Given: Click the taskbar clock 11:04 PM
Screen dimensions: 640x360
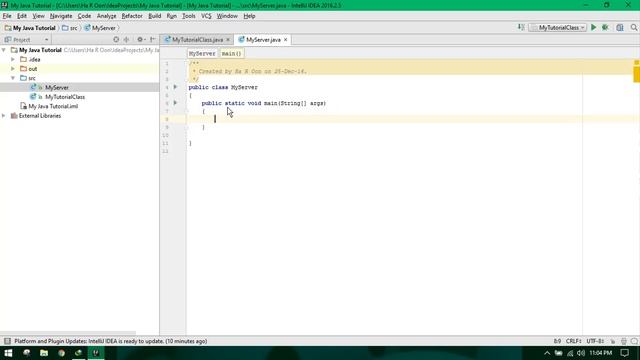Looking at the screenshot, I should point(601,353).
